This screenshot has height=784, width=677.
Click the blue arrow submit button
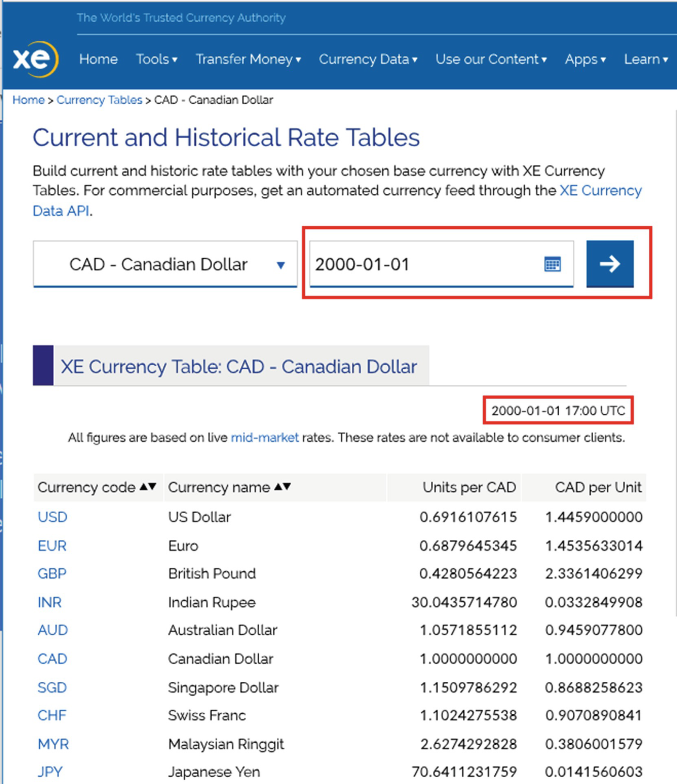click(x=610, y=264)
